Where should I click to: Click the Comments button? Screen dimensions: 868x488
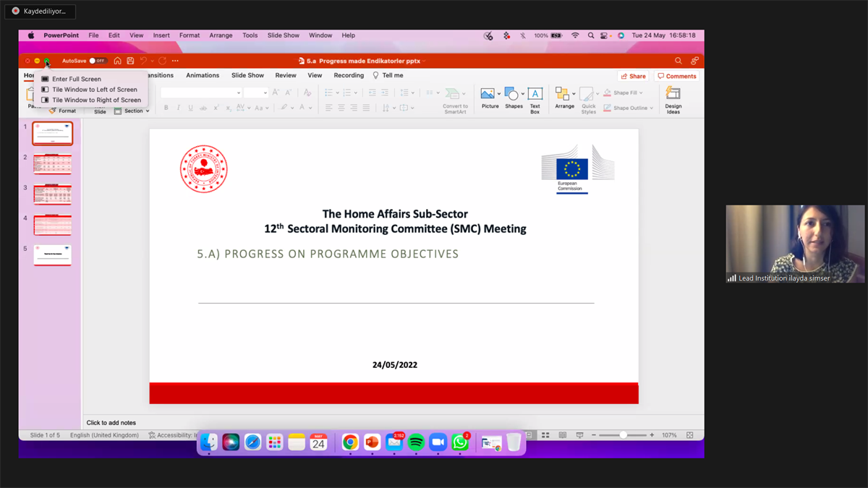click(677, 76)
